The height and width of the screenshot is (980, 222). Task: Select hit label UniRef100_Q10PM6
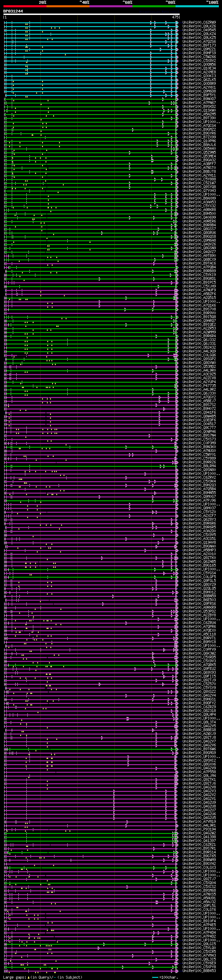199,141
